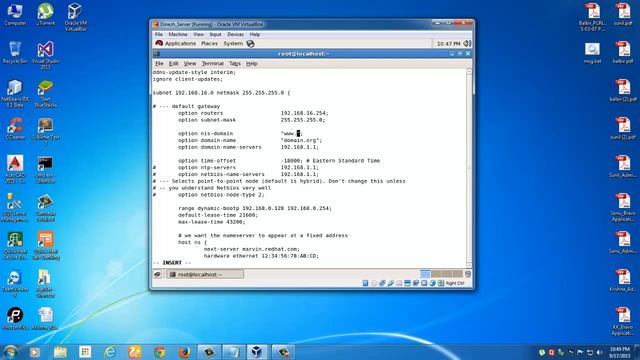The height and width of the screenshot is (360, 640).
Task: Open the Computer desktop icon
Action: [15, 15]
